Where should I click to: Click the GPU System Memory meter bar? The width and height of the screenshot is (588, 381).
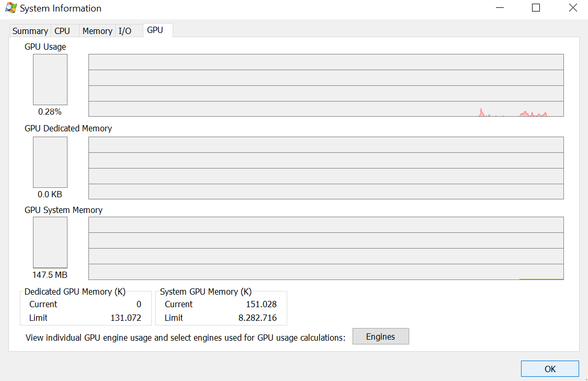[x=50, y=243]
